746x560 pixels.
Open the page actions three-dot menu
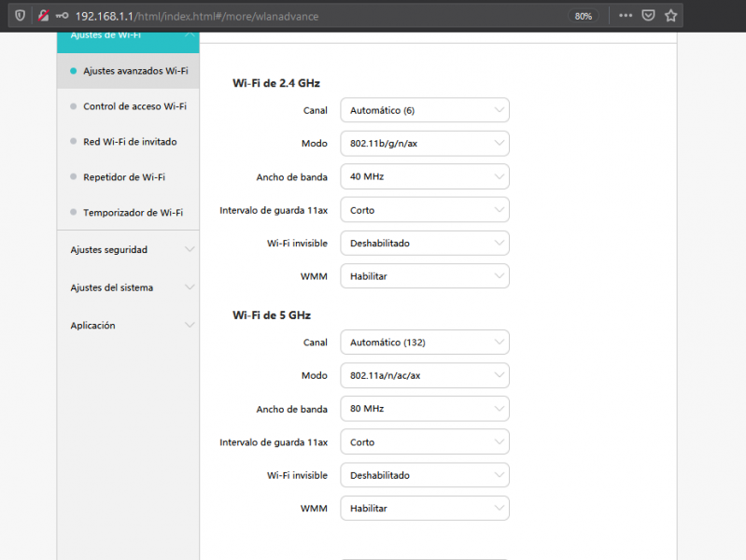[x=626, y=16]
